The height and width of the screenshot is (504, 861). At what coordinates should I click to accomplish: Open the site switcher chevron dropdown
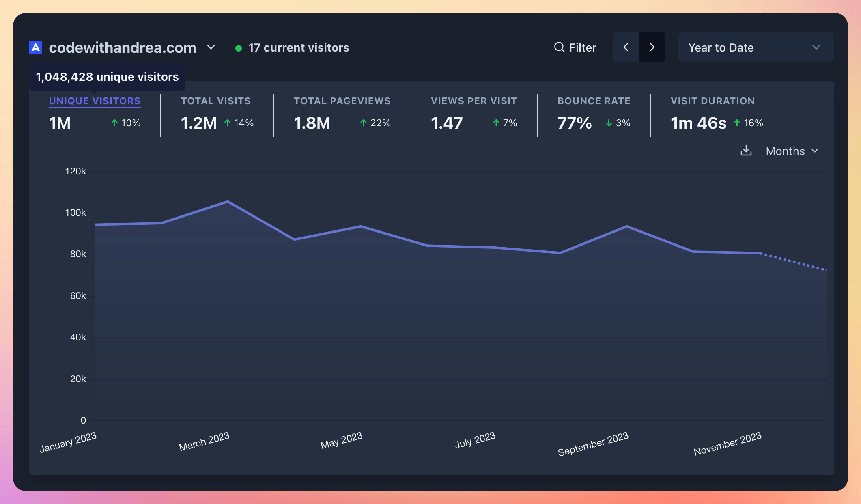(211, 47)
